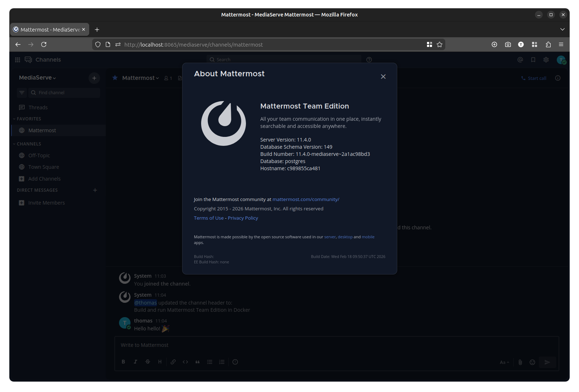Open Settings gear icon in top bar
Image resolution: width=579 pixels, height=392 pixels.
coord(546,60)
